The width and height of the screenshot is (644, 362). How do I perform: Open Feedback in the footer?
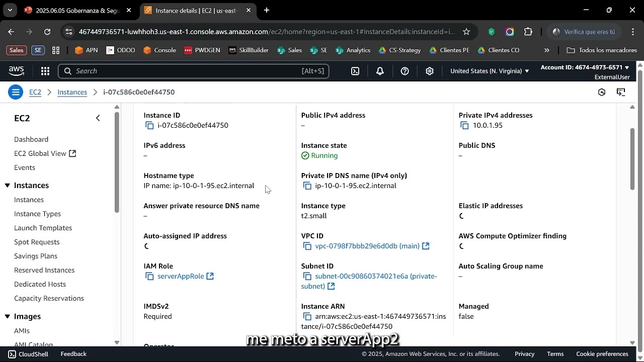(73, 354)
